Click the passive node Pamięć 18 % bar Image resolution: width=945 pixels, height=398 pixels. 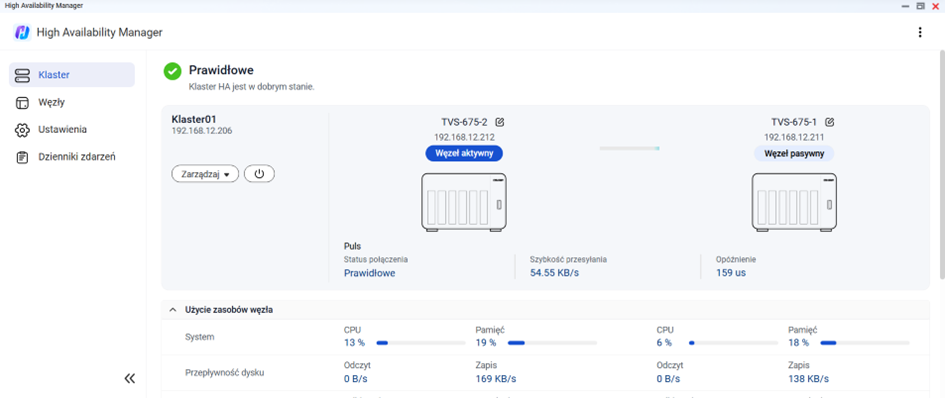click(x=865, y=343)
